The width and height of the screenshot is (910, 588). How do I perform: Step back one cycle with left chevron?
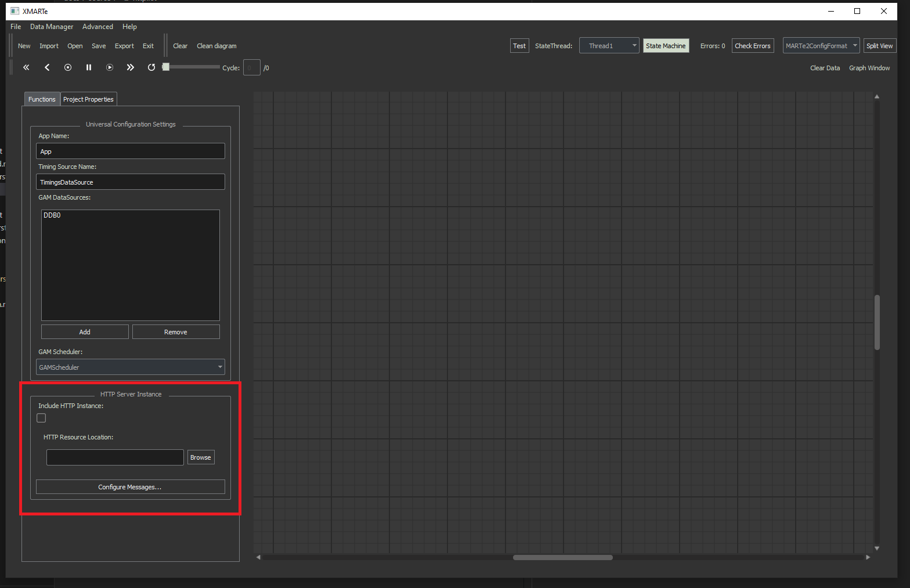point(47,67)
